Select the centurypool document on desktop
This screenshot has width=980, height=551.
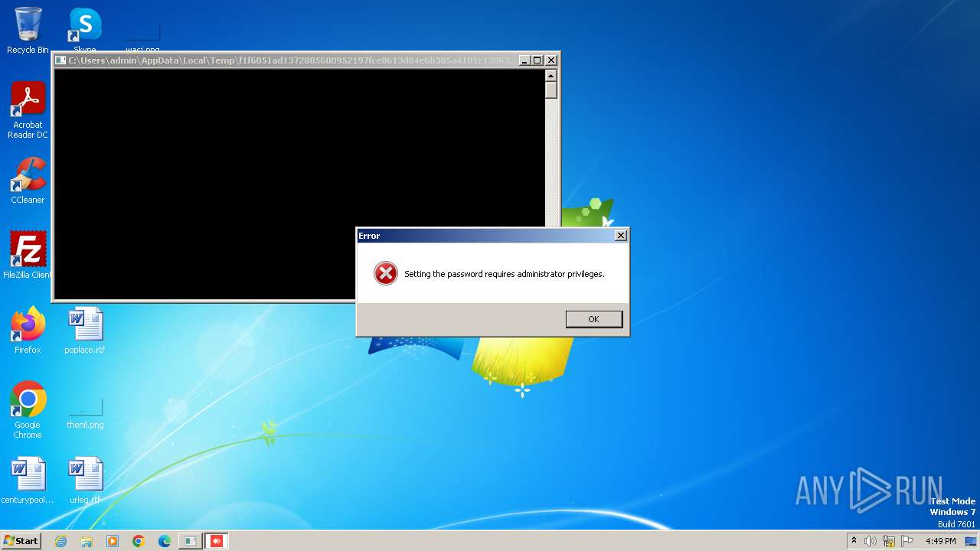coord(28,481)
